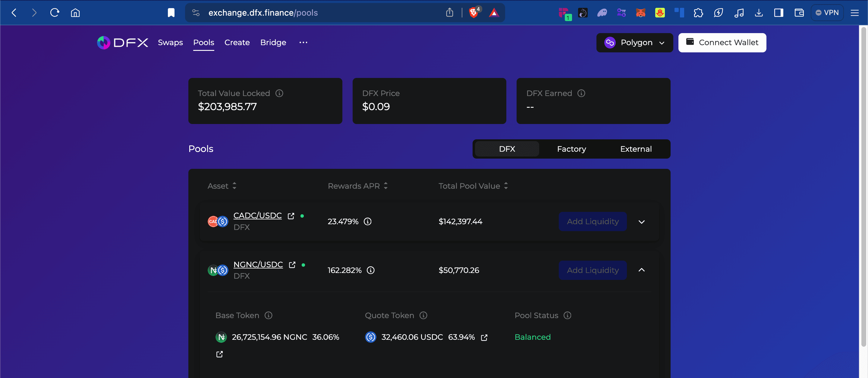Click the Connect Wallet button
The height and width of the screenshot is (378, 868).
click(x=722, y=43)
